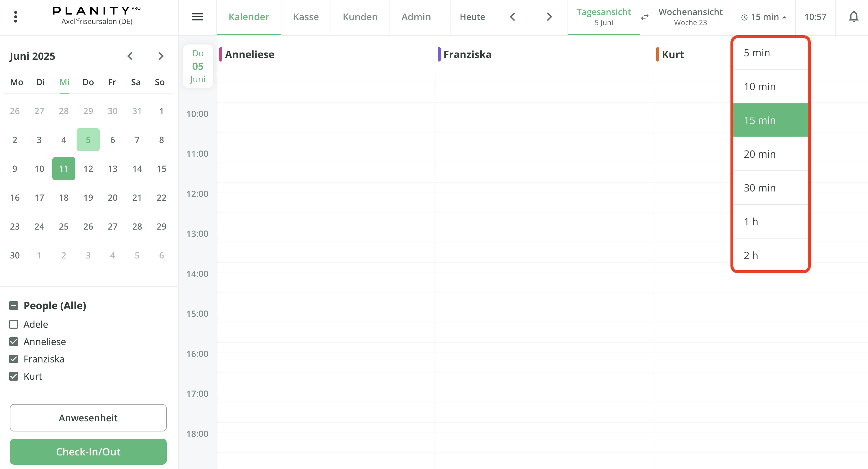This screenshot has width=868, height=469.
Task: Collapse the 15 min interval dropdown
Action: click(763, 17)
